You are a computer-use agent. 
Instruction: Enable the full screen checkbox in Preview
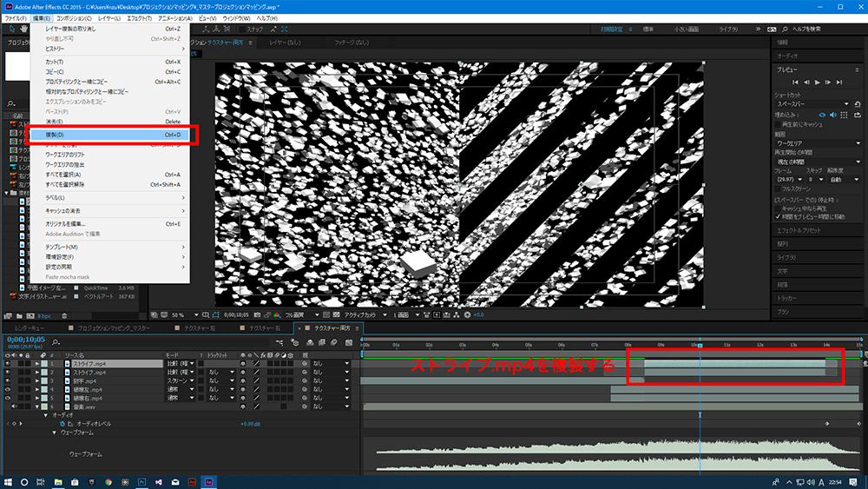point(777,187)
